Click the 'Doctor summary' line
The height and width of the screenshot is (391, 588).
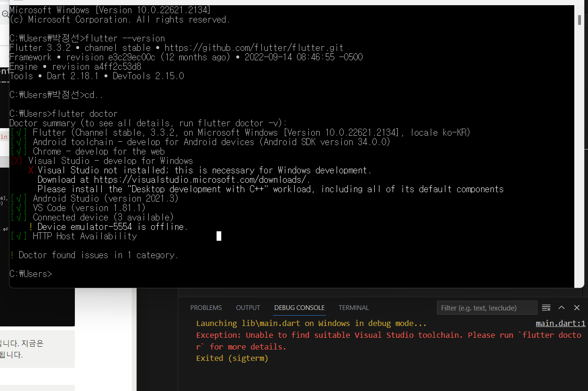[148, 123]
